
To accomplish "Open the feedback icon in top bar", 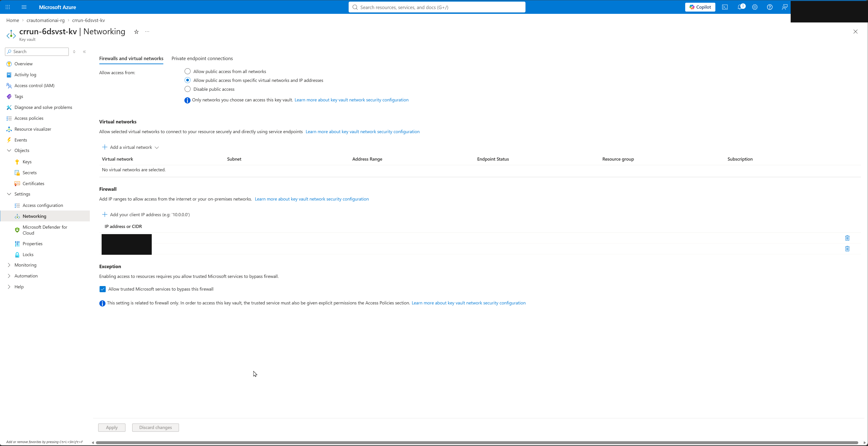I will tap(785, 7).
